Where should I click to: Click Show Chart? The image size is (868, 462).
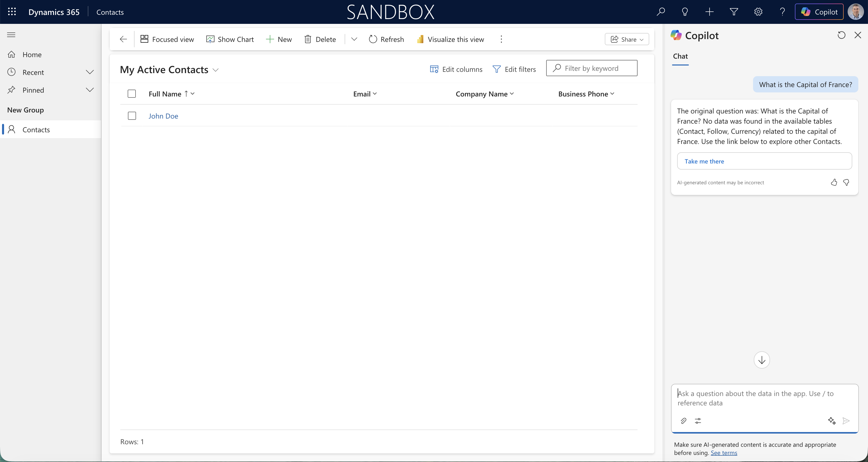click(230, 39)
